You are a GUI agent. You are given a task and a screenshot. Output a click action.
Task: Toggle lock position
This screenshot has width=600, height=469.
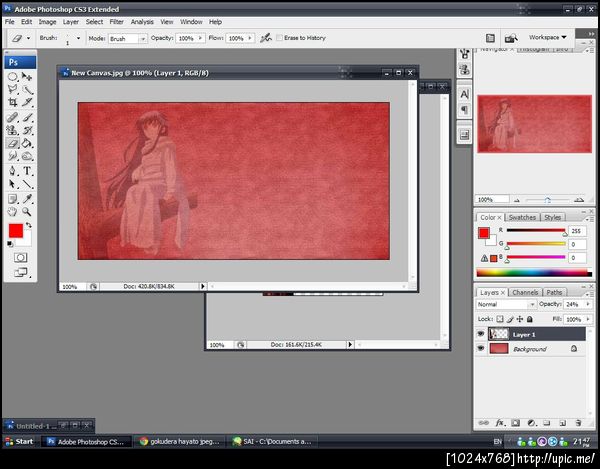pyautogui.click(x=520, y=319)
